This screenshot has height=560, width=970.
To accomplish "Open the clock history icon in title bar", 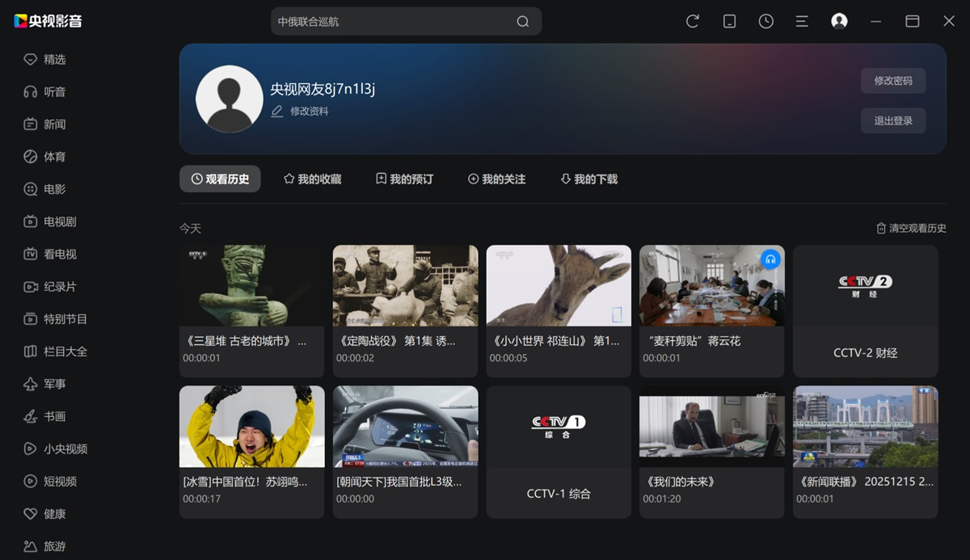I will [765, 21].
